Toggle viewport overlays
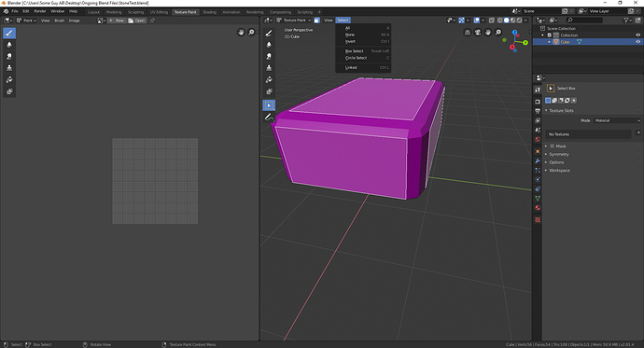This screenshot has height=348, width=644. (476, 21)
